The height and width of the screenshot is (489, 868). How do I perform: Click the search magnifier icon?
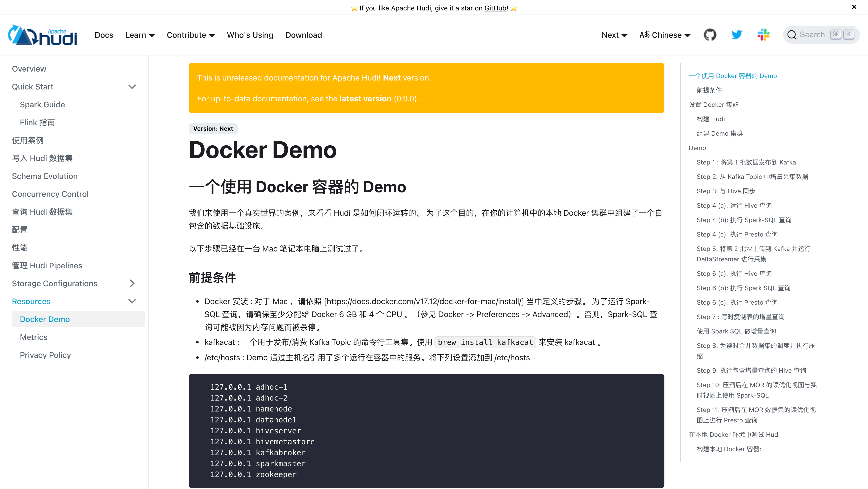pos(792,35)
